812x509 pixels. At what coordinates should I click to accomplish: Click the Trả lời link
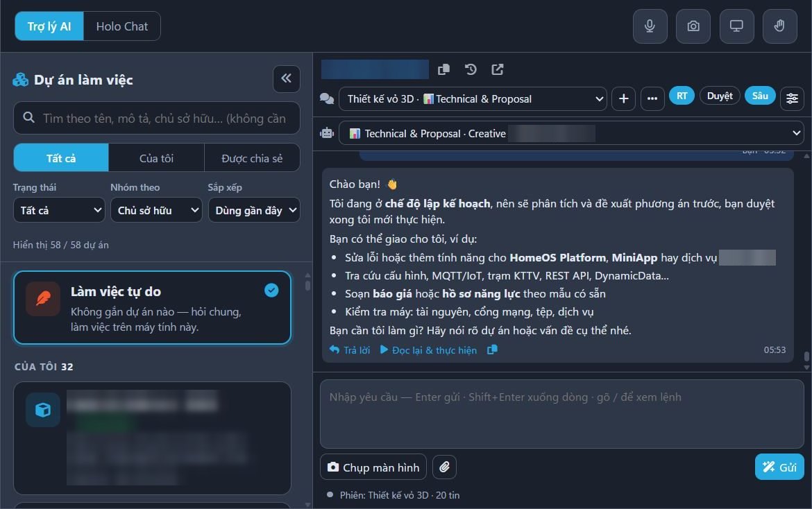pos(350,350)
